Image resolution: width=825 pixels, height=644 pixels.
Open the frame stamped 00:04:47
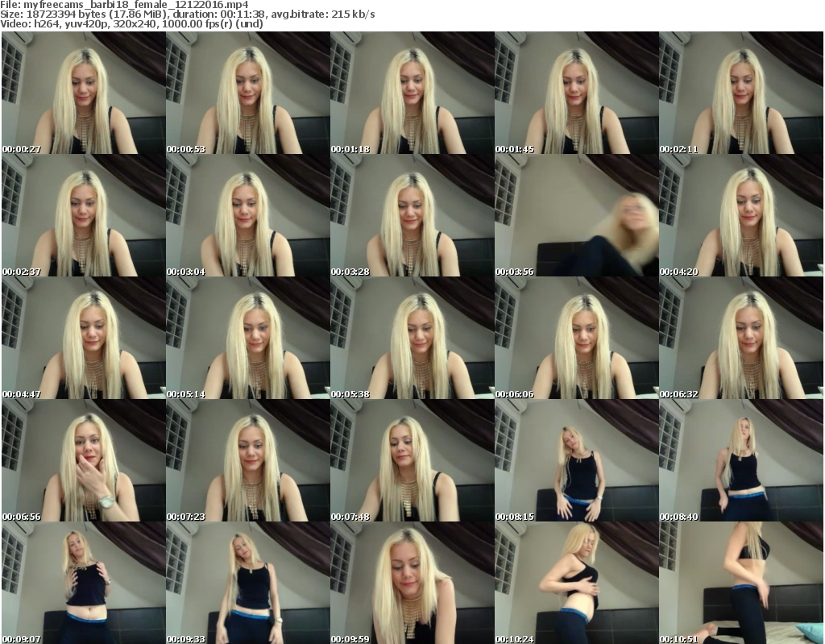(x=84, y=338)
